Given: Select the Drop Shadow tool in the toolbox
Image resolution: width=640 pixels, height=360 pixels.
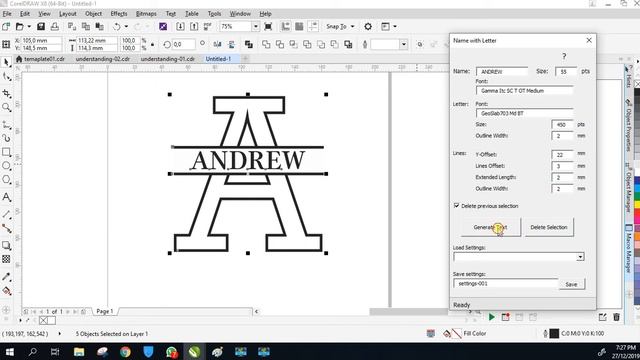Looking at the screenshot, I should 6,246.
